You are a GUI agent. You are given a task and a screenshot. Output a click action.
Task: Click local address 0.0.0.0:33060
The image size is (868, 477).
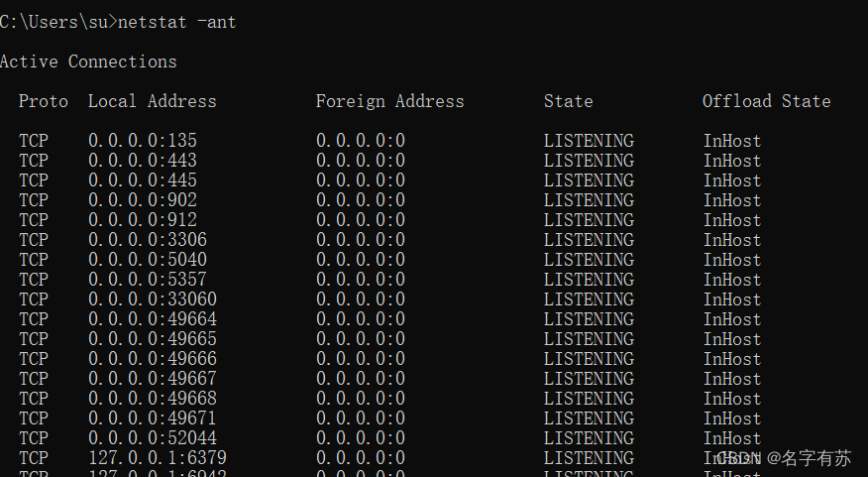click(x=153, y=299)
